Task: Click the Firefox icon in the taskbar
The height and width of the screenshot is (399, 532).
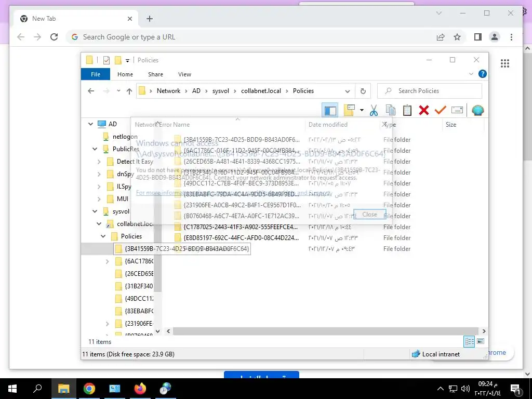Action: [x=140, y=389]
